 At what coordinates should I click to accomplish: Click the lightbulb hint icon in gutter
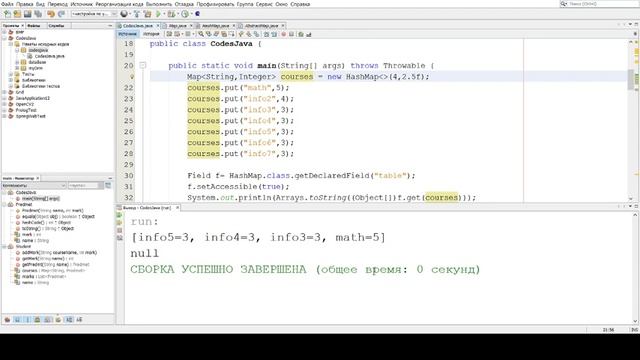(132, 76)
